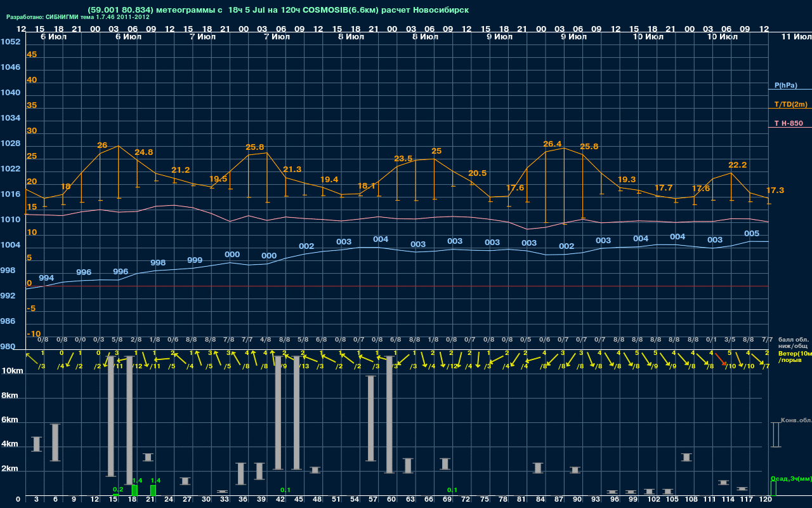Click the 'Осад,3ч(мм)' legend label
The image size is (812, 508).
point(790,478)
